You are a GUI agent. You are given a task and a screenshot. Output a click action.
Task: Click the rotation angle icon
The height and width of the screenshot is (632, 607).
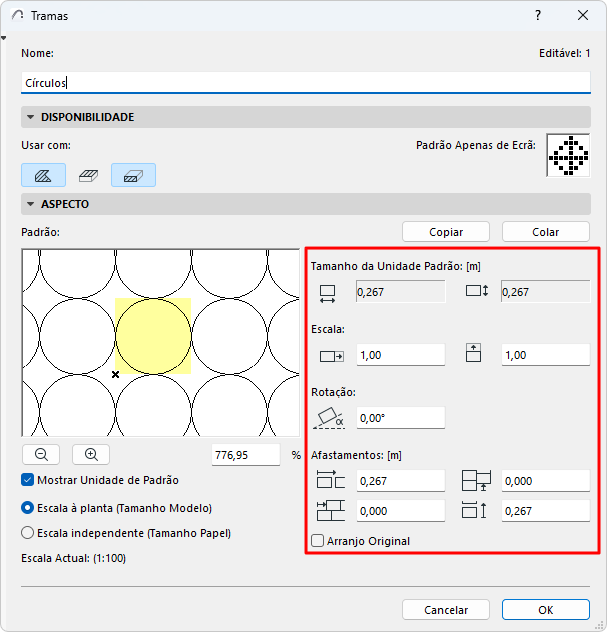329,418
